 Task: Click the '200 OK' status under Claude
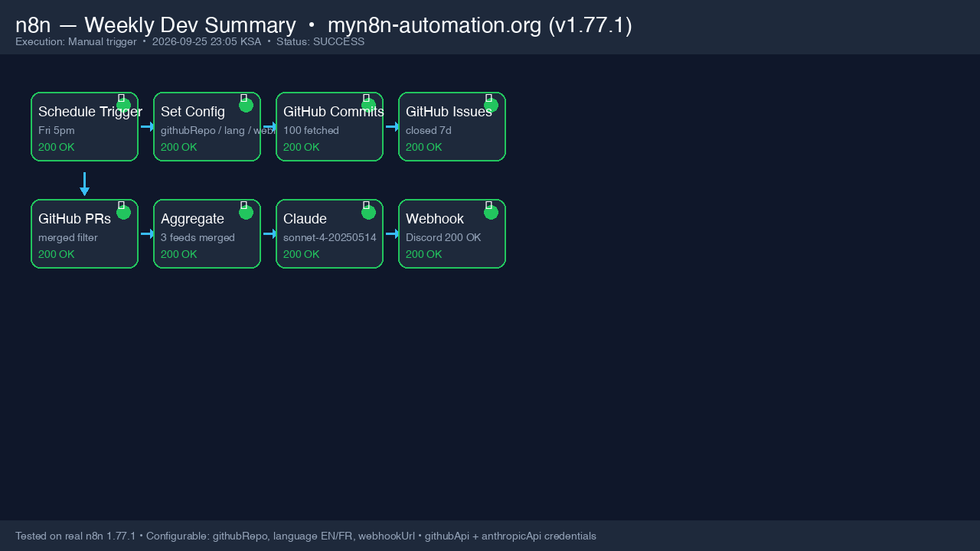pyautogui.click(x=302, y=254)
